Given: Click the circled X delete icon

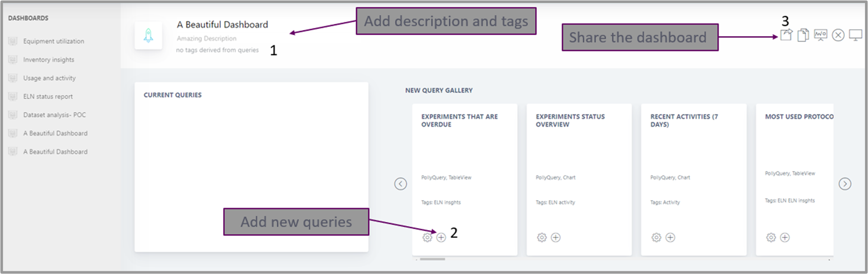Looking at the screenshot, I should [838, 35].
